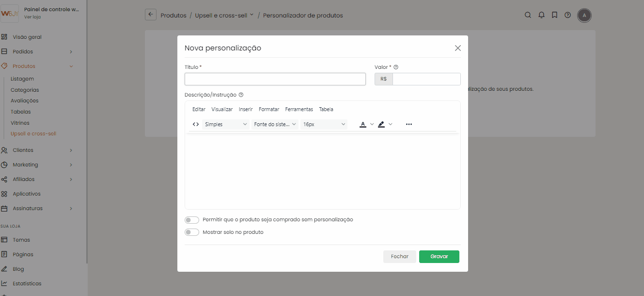Open the Fonte do sistema font dropdown

[275, 124]
